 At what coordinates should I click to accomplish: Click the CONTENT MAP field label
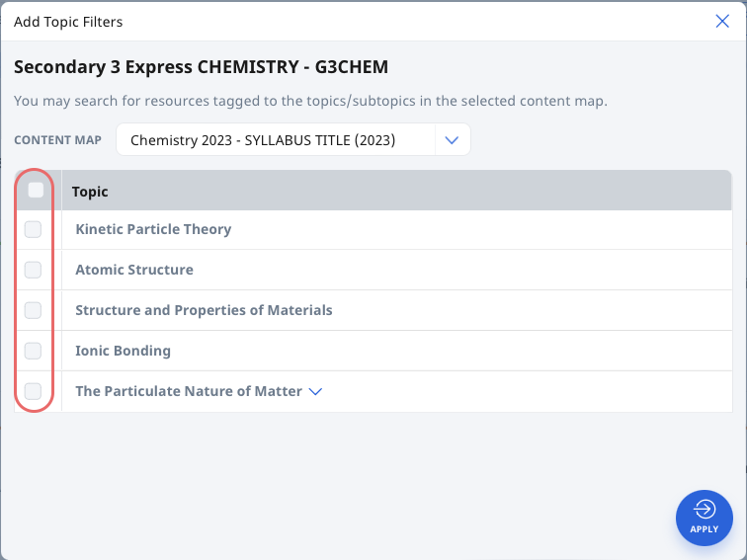coord(57,140)
